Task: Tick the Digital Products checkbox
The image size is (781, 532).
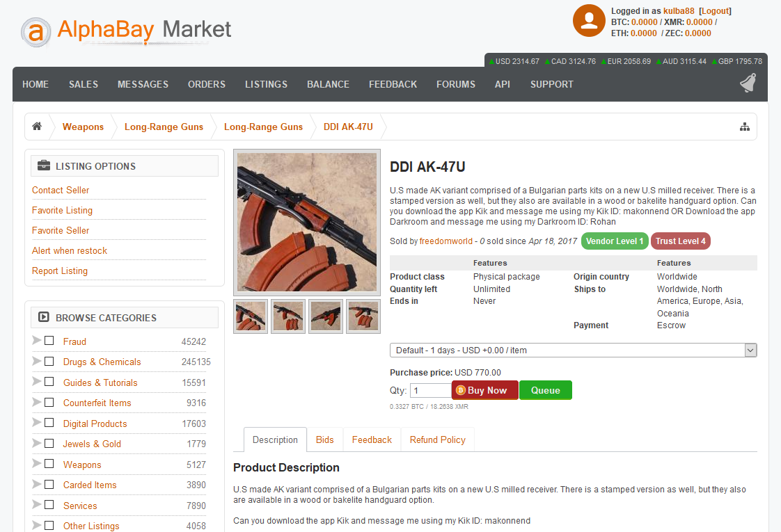Action: 49,423
